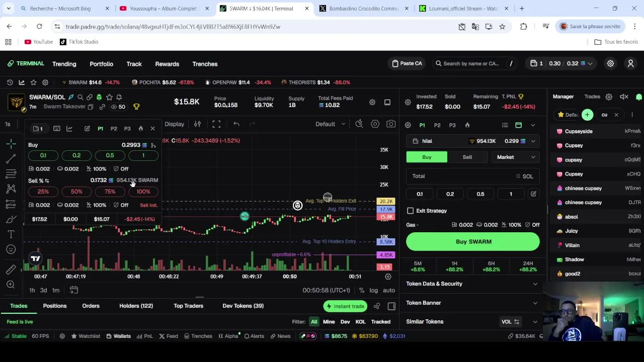Image resolution: width=644 pixels, height=362 pixels.
Task: Open Manager panel settings gear
Action: click(x=609, y=97)
